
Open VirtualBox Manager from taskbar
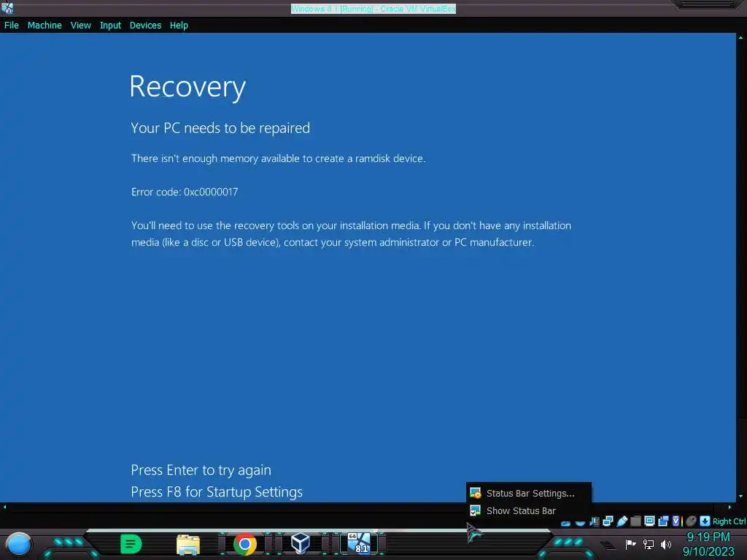click(x=301, y=543)
